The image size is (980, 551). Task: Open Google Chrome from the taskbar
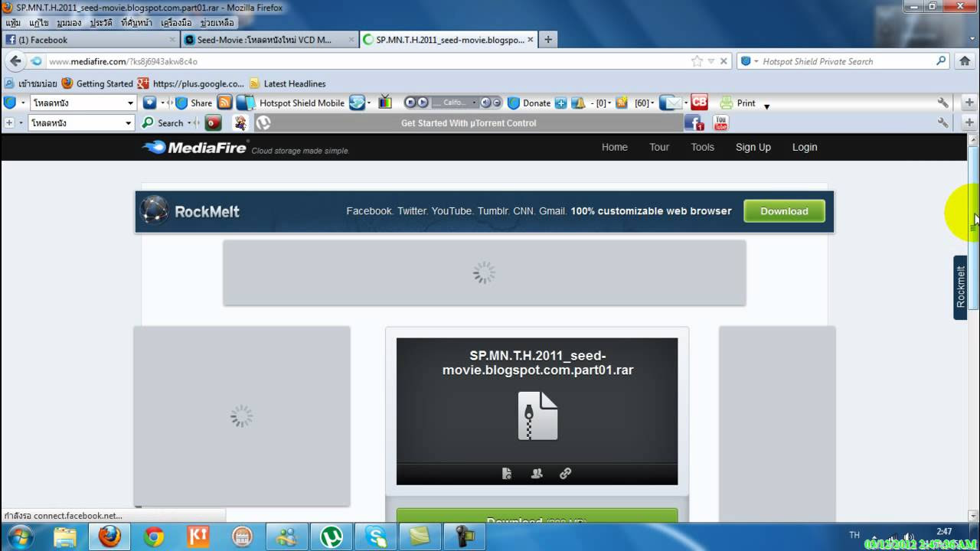(154, 537)
